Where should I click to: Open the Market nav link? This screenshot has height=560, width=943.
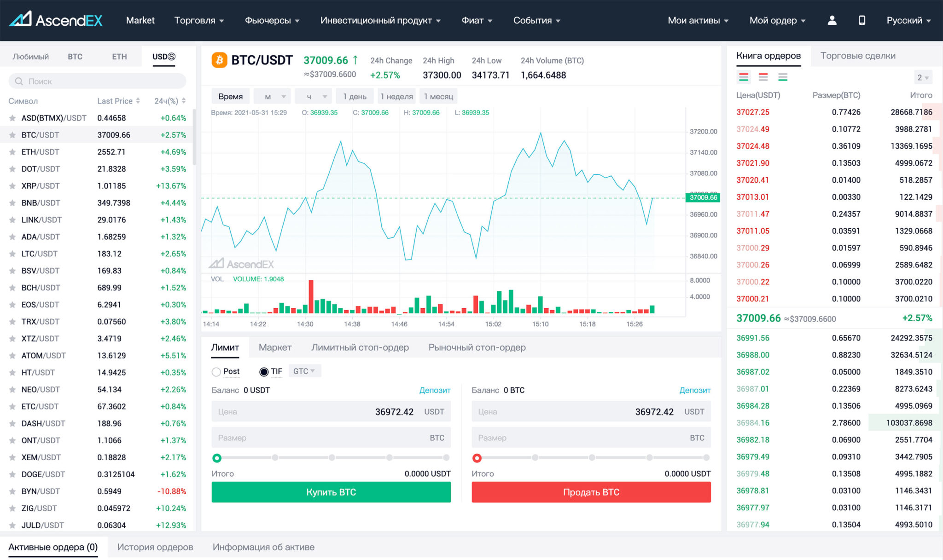tap(140, 20)
